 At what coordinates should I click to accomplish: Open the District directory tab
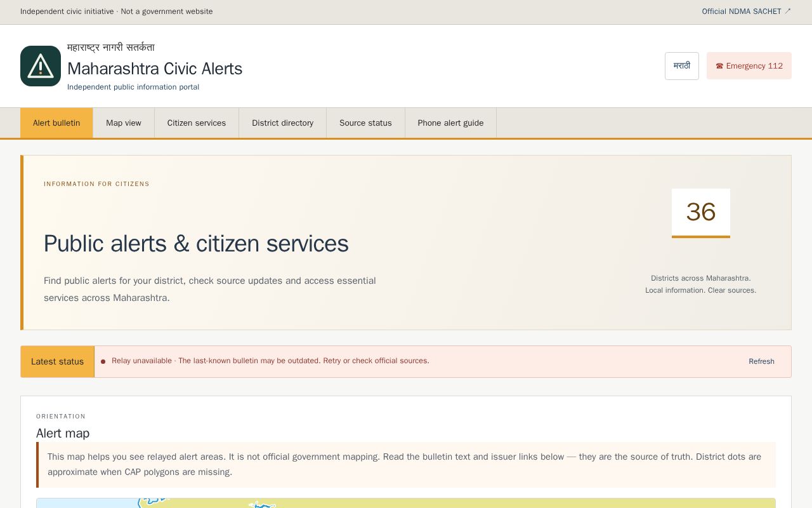coord(282,123)
